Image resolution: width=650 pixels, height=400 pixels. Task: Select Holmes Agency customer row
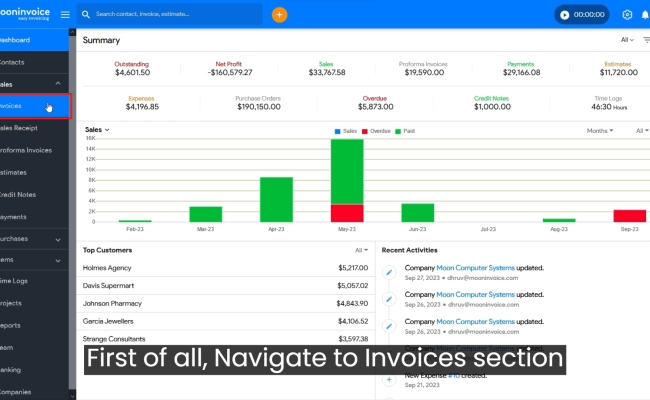(225, 268)
